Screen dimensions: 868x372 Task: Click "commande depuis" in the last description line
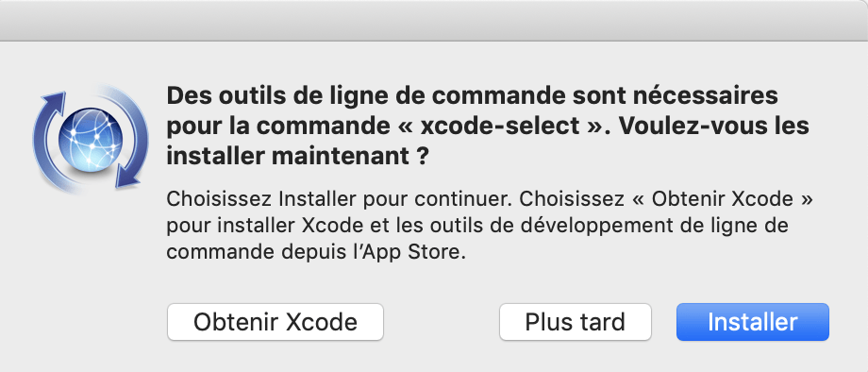point(248,252)
